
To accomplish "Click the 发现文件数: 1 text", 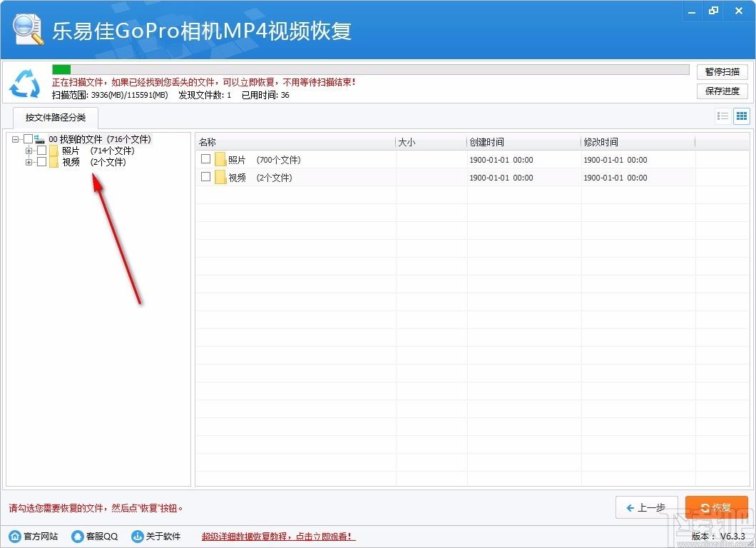I will click(x=205, y=95).
